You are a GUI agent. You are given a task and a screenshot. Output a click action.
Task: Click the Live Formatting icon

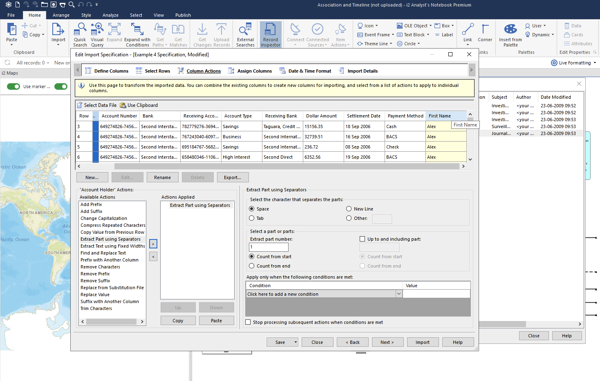(554, 63)
